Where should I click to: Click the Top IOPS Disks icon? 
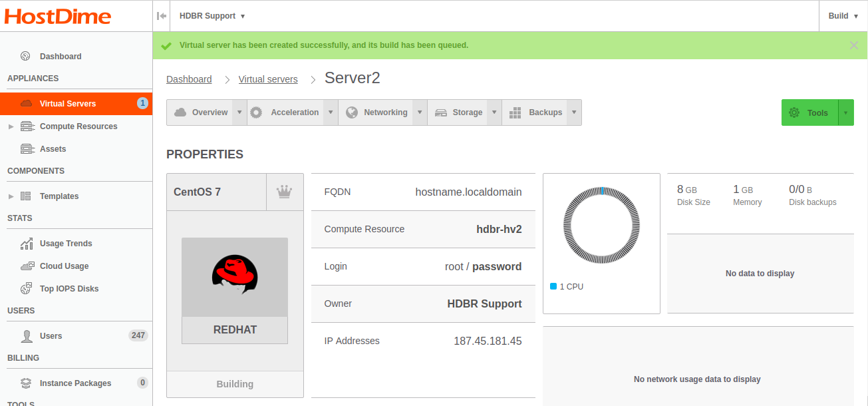pos(26,289)
